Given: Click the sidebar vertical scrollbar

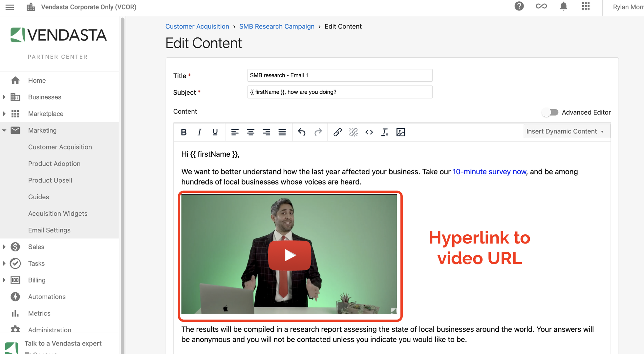Looking at the screenshot, I should point(123,185).
